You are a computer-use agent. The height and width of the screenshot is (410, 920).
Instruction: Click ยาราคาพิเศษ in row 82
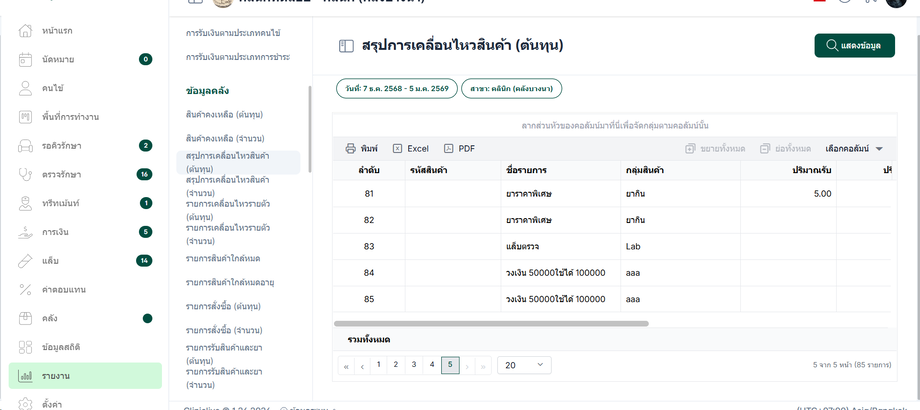coord(529,220)
